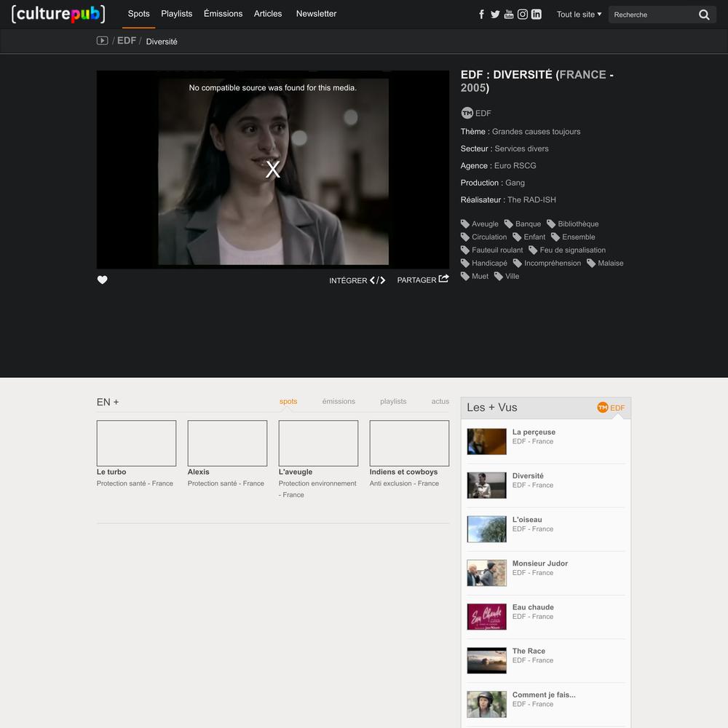Click the PARTAGER share button
The width and height of the screenshot is (728, 728).
pos(423,280)
